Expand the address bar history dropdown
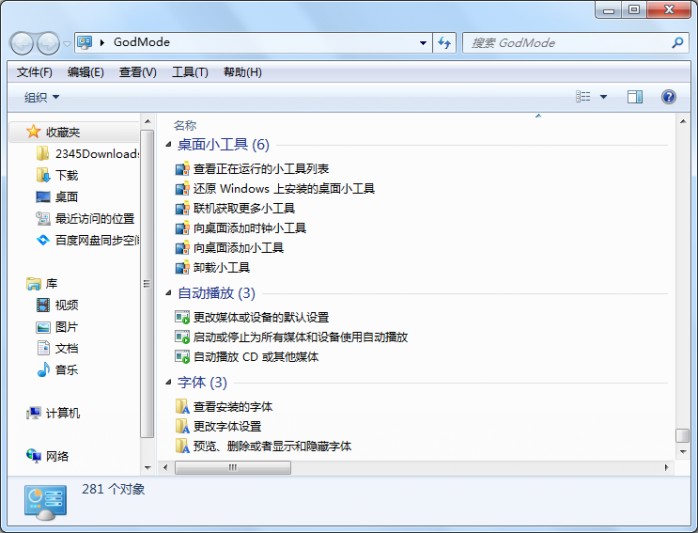 (423, 43)
